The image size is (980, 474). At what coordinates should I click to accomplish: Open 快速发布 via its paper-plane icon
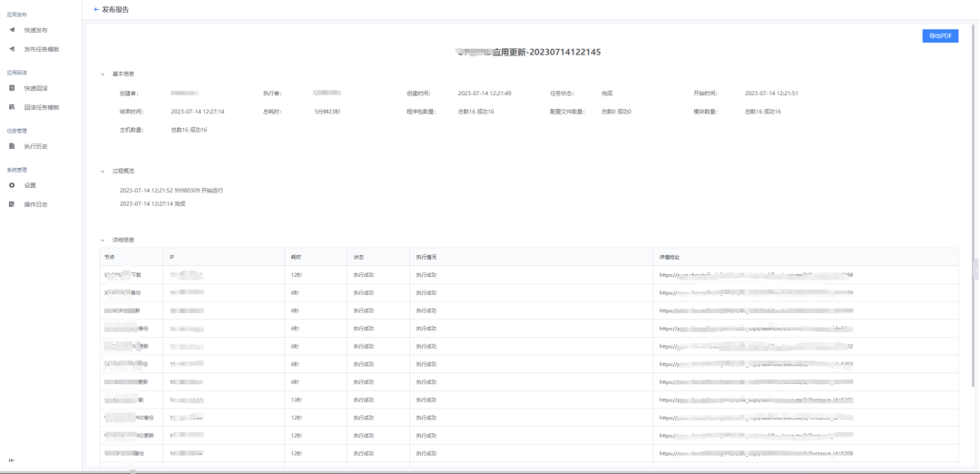(12, 29)
